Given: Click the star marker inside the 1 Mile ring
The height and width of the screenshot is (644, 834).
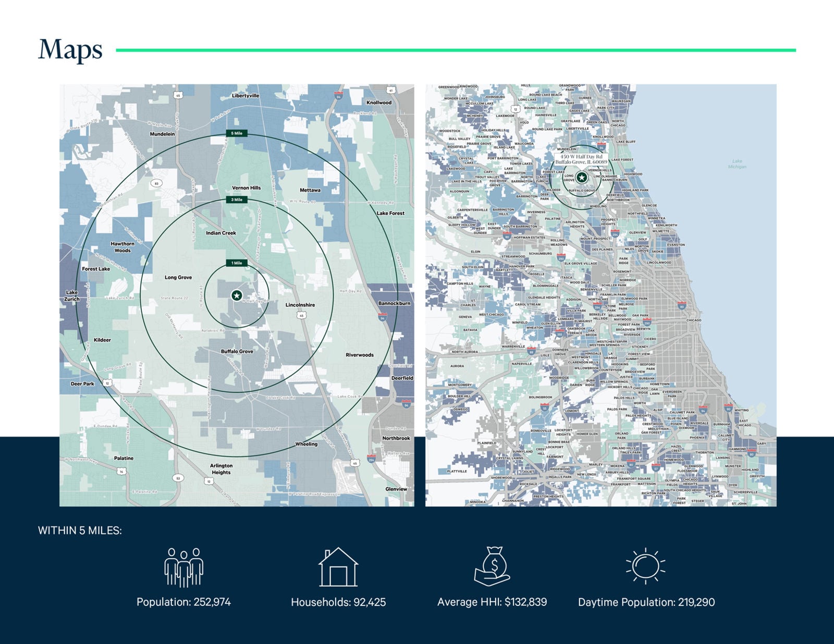Looking at the screenshot, I should [x=237, y=295].
